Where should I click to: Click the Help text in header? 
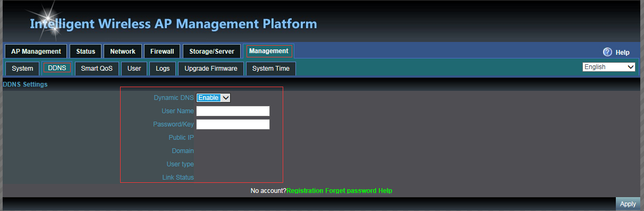tap(622, 53)
